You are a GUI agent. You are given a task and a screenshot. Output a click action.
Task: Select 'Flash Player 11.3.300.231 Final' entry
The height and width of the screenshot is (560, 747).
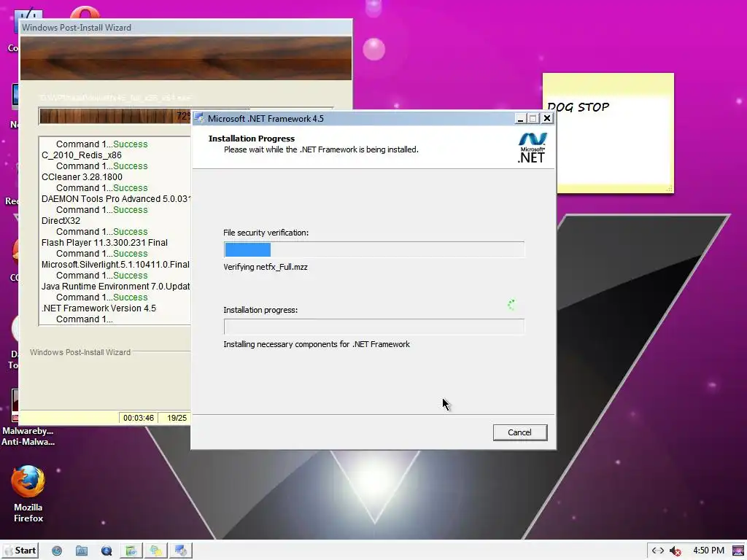104,242
